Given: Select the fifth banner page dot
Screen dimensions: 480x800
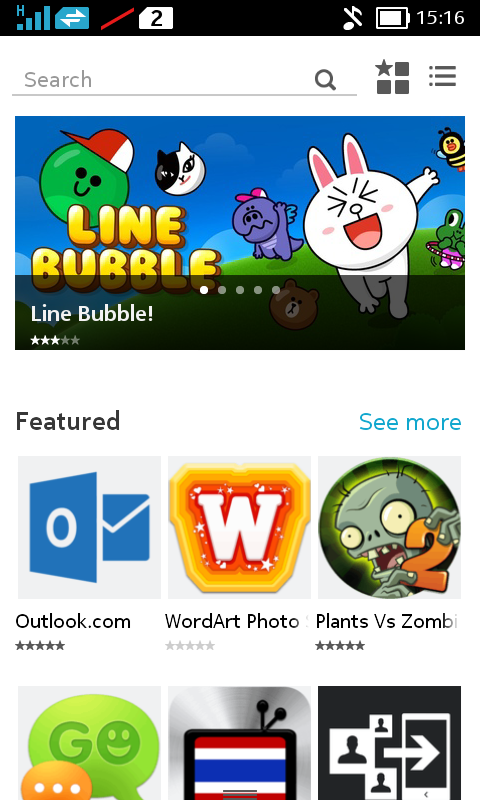Looking at the screenshot, I should click(276, 290).
